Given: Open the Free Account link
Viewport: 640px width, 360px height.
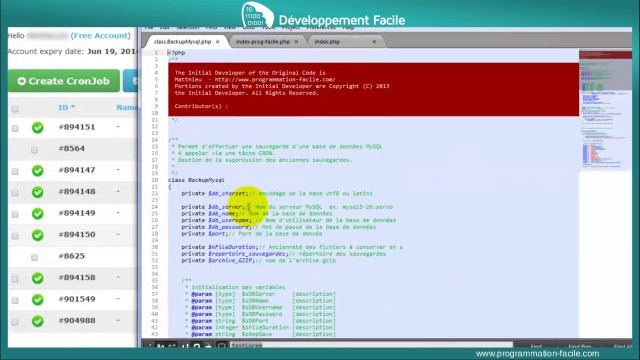Looking at the screenshot, I should tap(100, 36).
